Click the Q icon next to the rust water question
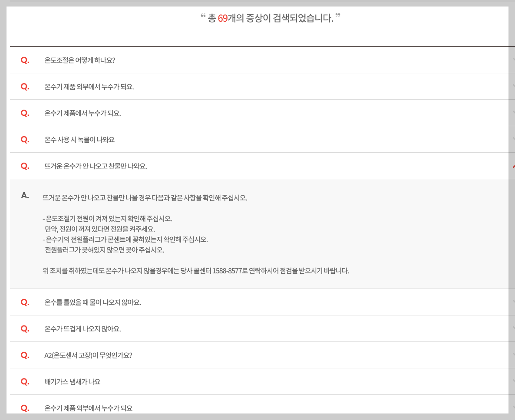This screenshot has height=420, width=515. tap(24, 139)
